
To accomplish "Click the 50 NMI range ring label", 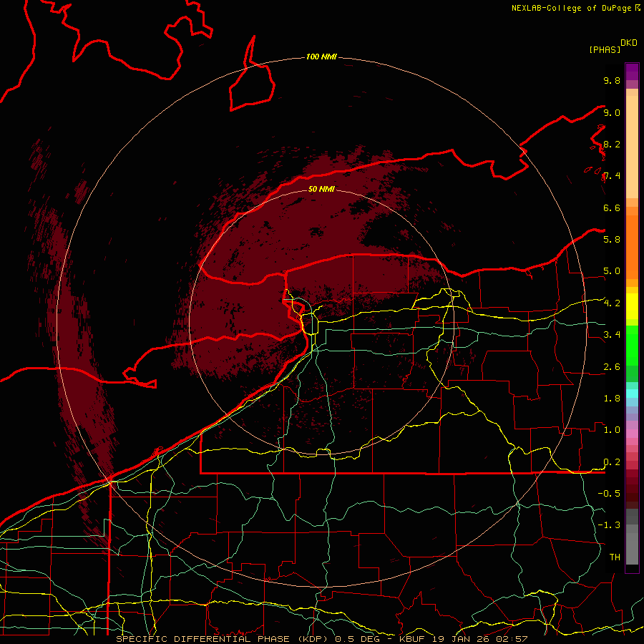I will (321, 189).
